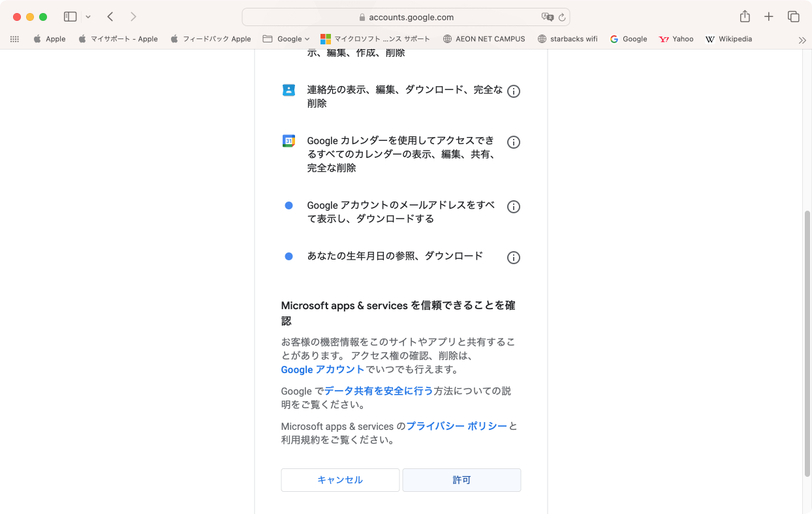The width and height of the screenshot is (812, 514).
Task: Show the tab overview icon
Action: (x=794, y=17)
